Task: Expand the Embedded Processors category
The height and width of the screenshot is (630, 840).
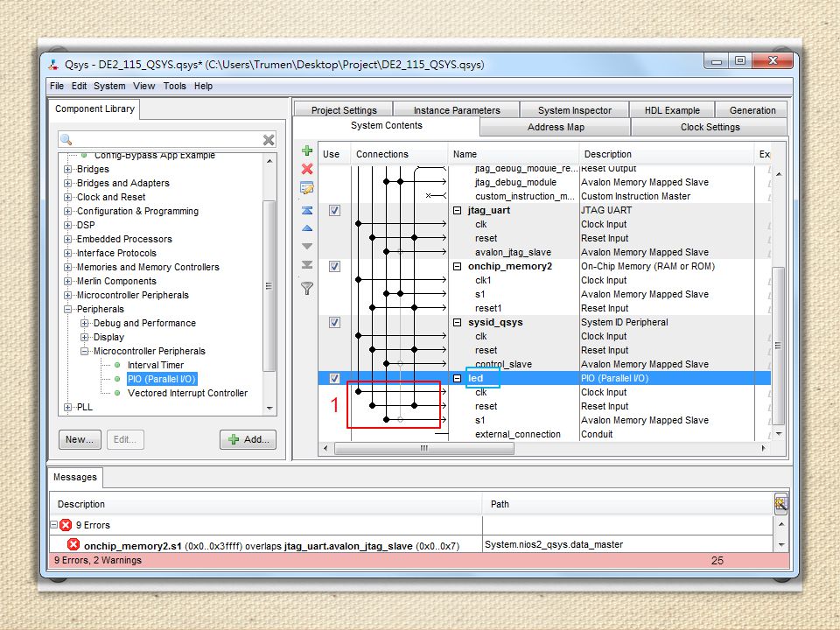Action: click(x=67, y=239)
